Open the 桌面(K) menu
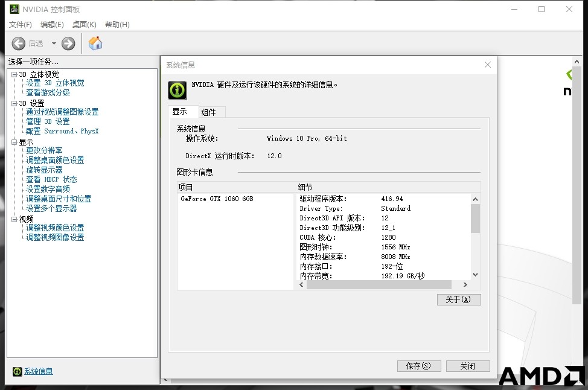 (85, 24)
